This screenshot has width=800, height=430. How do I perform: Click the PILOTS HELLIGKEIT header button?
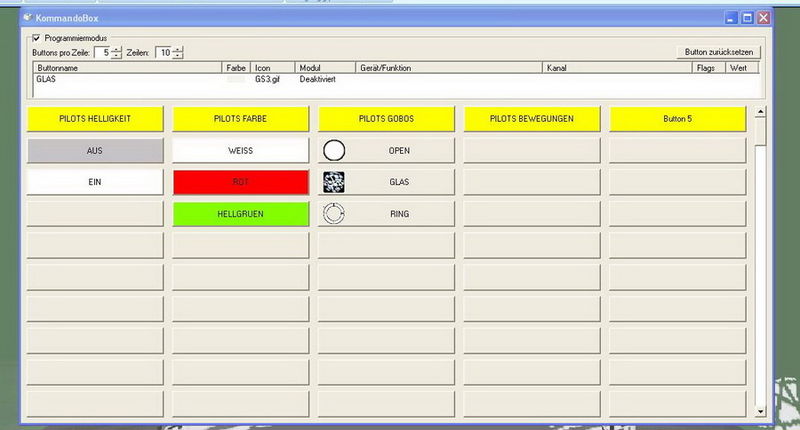pyautogui.click(x=95, y=119)
